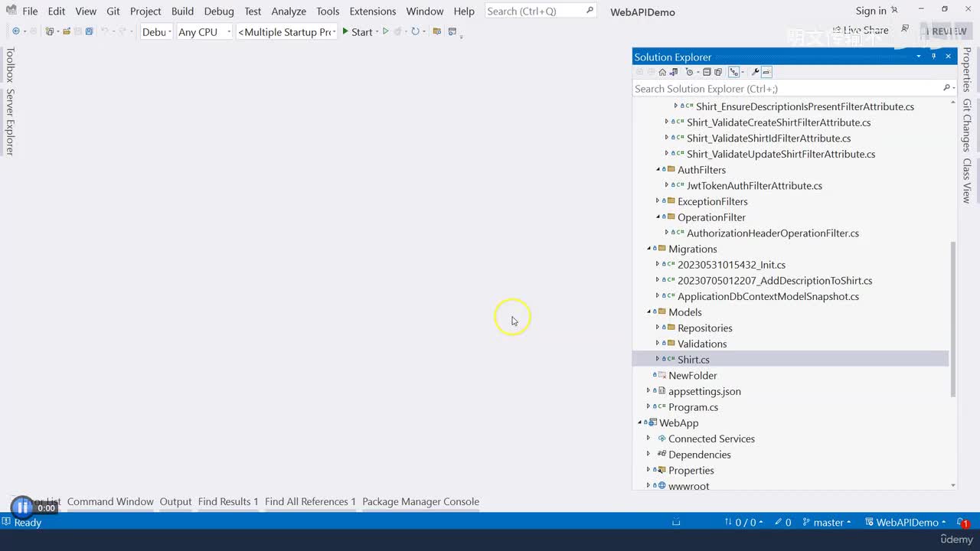The image size is (980, 551).
Task: Open the WebAPIDemo repository dropdown in the status bar
Action: click(x=906, y=523)
